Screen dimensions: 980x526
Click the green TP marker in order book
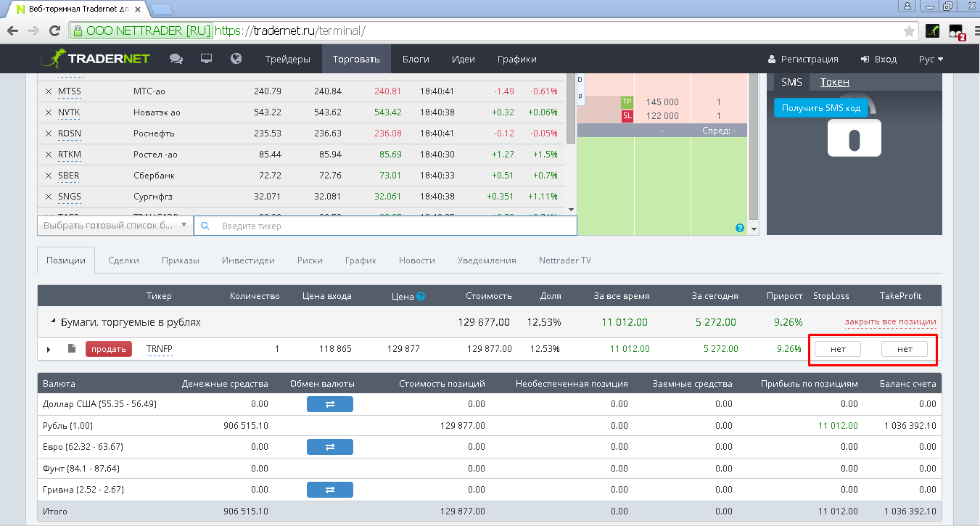tap(627, 102)
